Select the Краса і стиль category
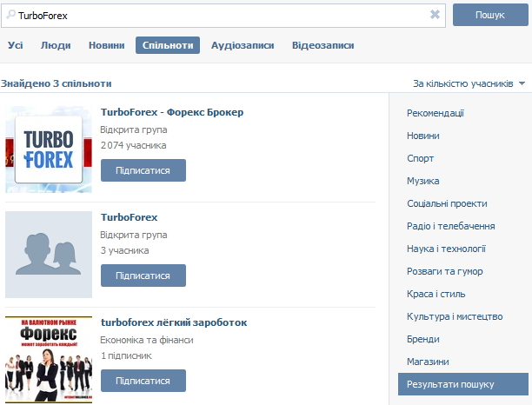This screenshot has height=405, width=532. 436,294
